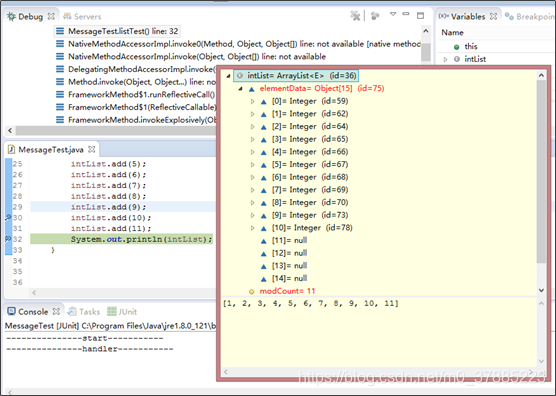Expand the [9]= Integer (id=73) element
This screenshot has height=396, width=556.
pyautogui.click(x=252, y=215)
